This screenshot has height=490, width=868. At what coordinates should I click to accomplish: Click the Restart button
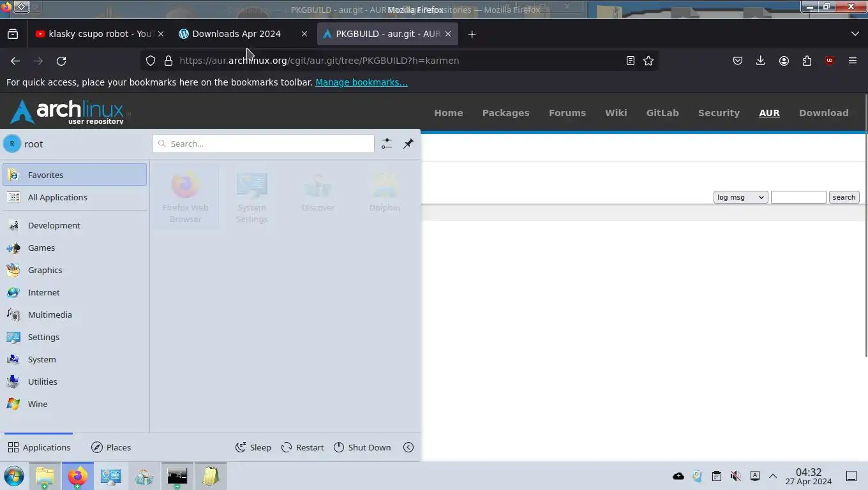coord(303,447)
